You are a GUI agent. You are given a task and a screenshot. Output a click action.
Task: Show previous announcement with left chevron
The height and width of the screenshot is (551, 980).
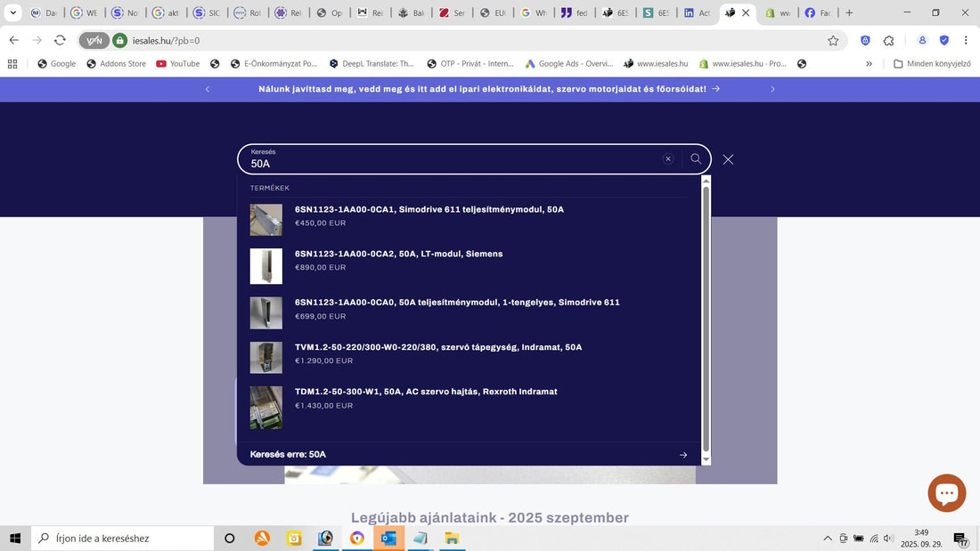click(x=208, y=89)
